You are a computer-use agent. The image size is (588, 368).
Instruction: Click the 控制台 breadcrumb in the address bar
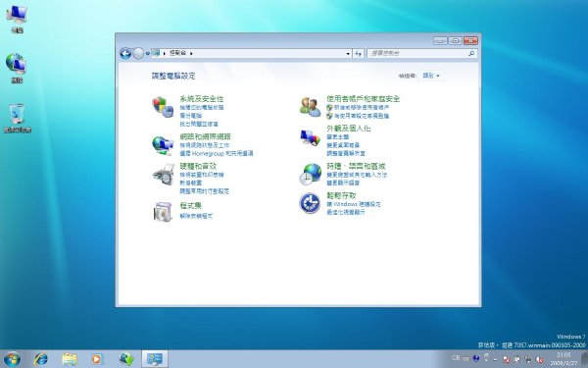coord(177,53)
